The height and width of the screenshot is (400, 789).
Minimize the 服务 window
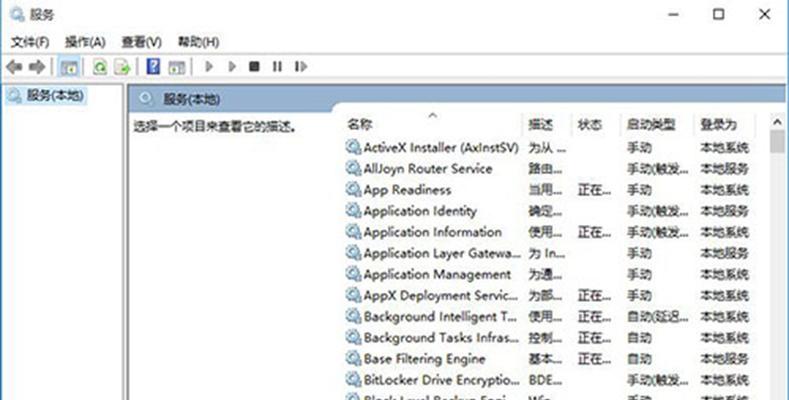click(x=673, y=14)
